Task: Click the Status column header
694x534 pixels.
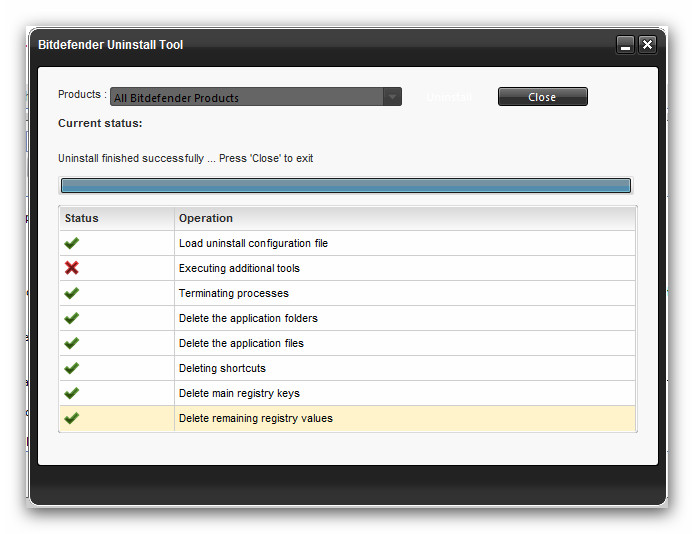Action: point(117,218)
